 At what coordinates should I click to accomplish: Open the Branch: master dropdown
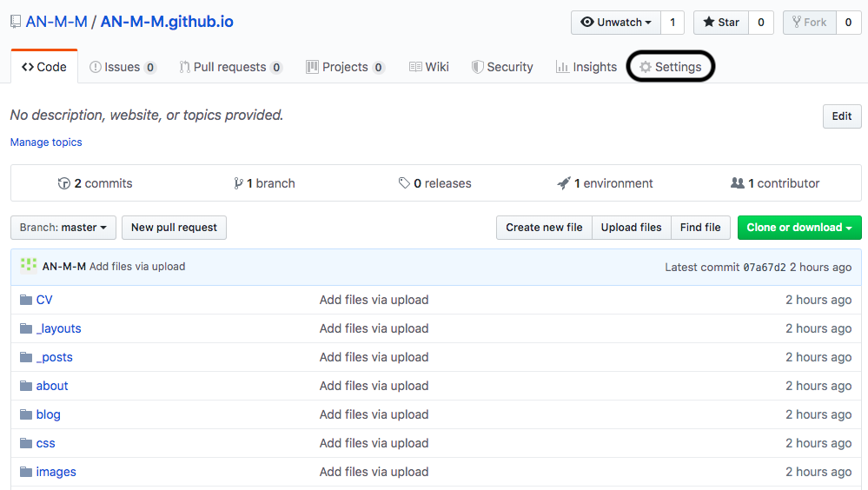(63, 228)
